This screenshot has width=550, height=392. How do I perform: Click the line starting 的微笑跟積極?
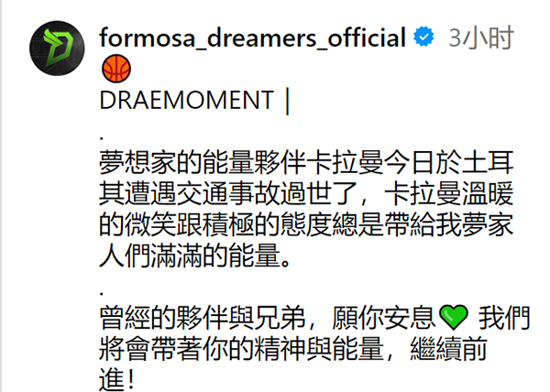pyautogui.click(x=306, y=224)
